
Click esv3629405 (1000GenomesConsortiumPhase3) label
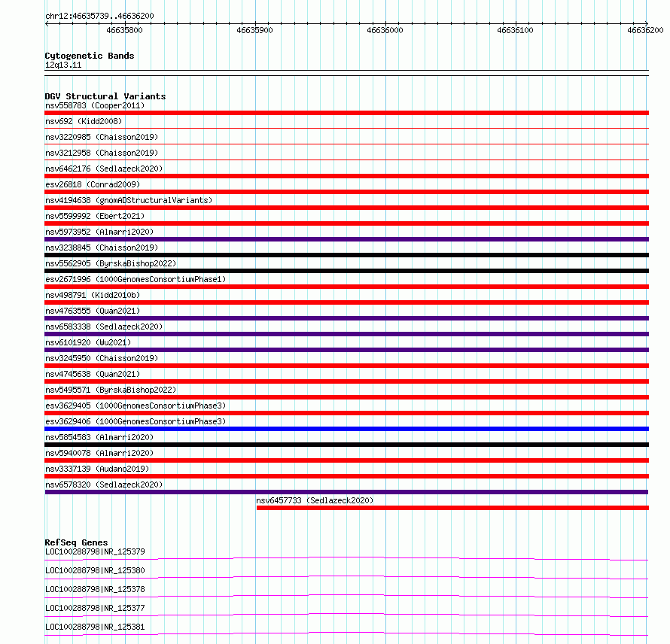pos(136,406)
